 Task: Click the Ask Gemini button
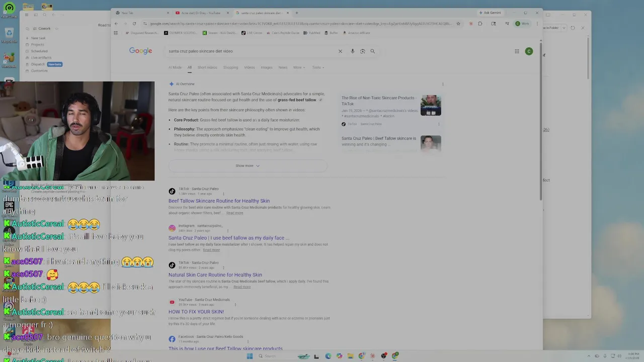click(490, 13)
